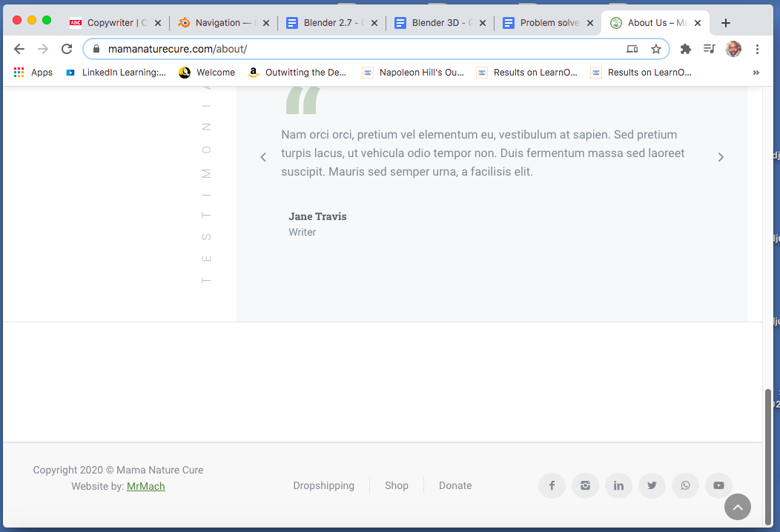
Task: Open the Instagram footer icon
Action: (x=585, y=486)
